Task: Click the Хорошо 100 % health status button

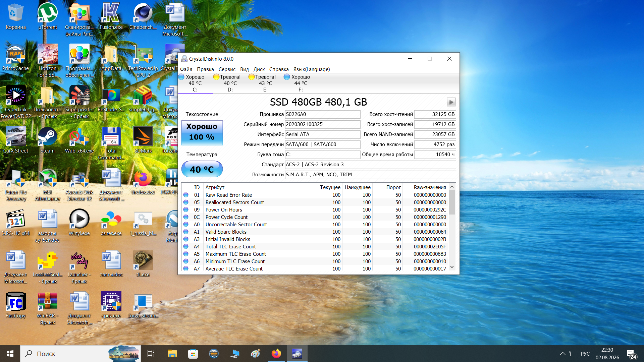Action: point(202,133)
